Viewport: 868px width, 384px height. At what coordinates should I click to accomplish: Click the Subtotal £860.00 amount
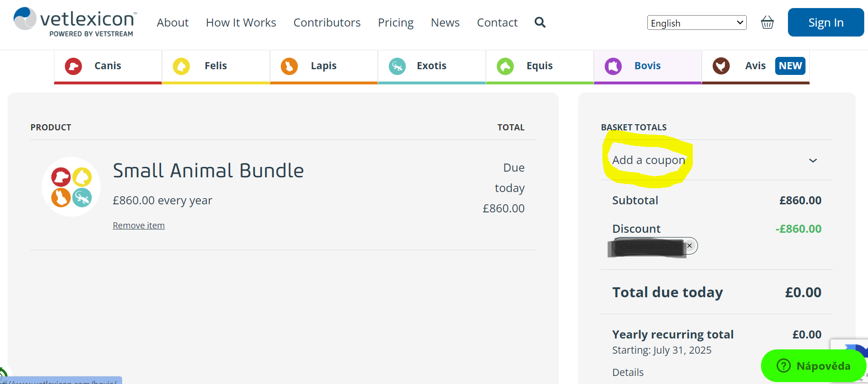click(x=800, y=201)
